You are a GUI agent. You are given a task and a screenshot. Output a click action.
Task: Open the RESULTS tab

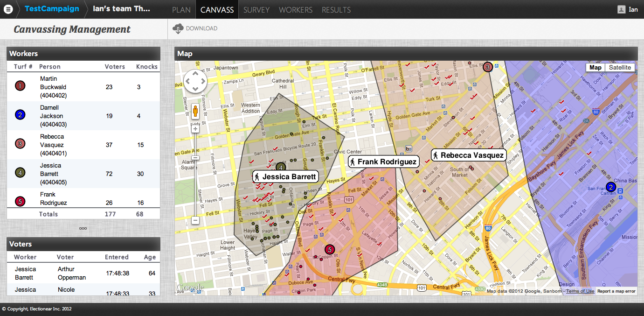[336, 9]
